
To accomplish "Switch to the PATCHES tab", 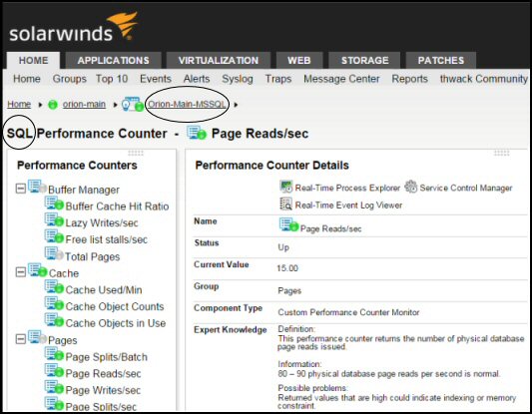I will [x=441, y=60].
